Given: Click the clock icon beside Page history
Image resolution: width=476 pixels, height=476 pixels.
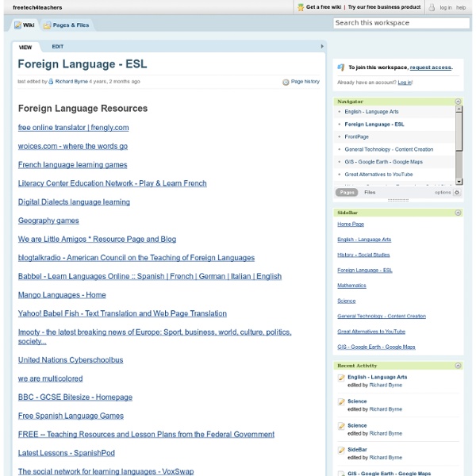Looking at the screenshot, I should click(x=286, y=82).
